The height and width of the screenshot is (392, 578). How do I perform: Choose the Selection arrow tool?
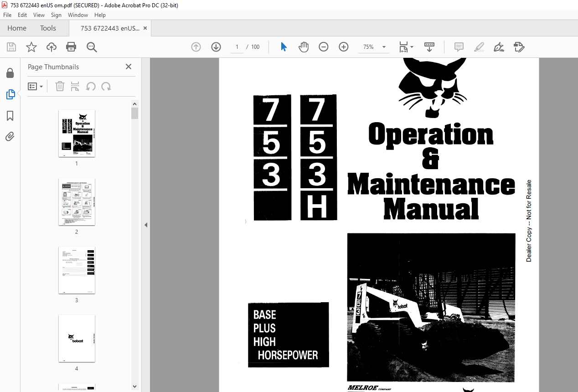284,47
